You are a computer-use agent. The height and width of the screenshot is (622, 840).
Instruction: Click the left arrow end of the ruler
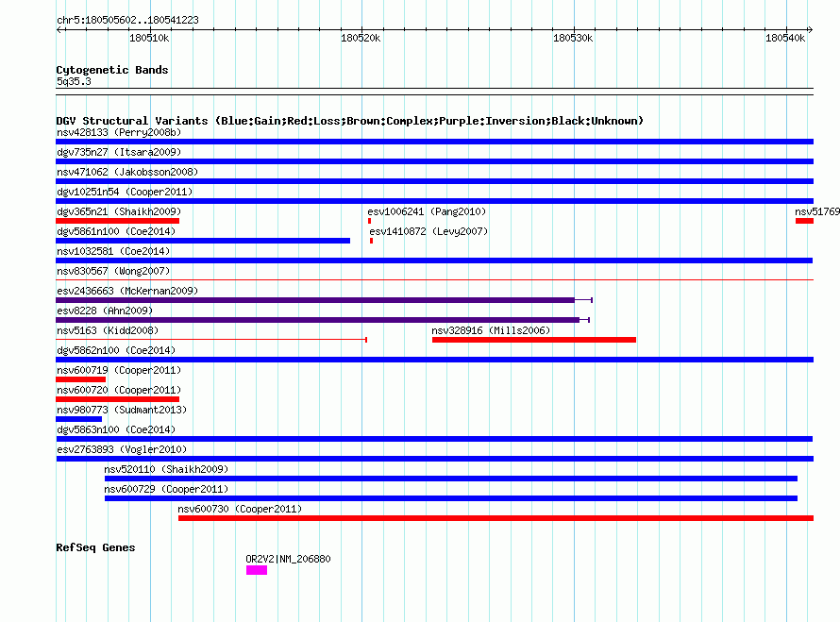[x=59, y=29]
